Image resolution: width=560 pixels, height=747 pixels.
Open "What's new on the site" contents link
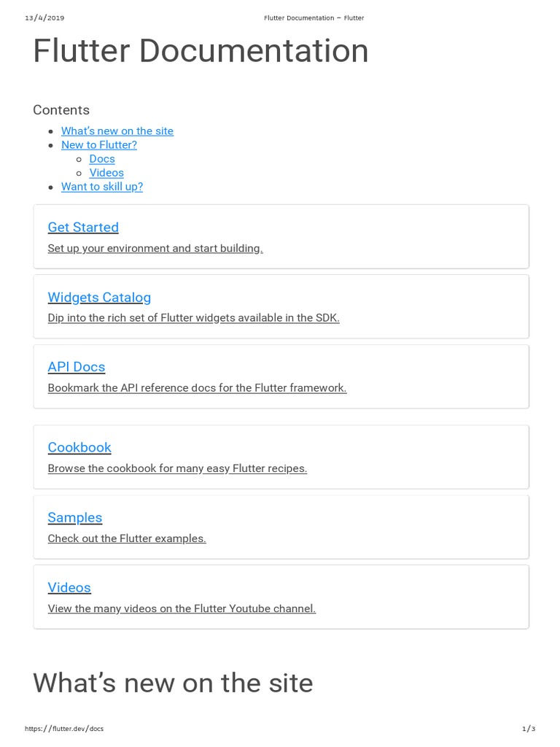tap(117, 131)
